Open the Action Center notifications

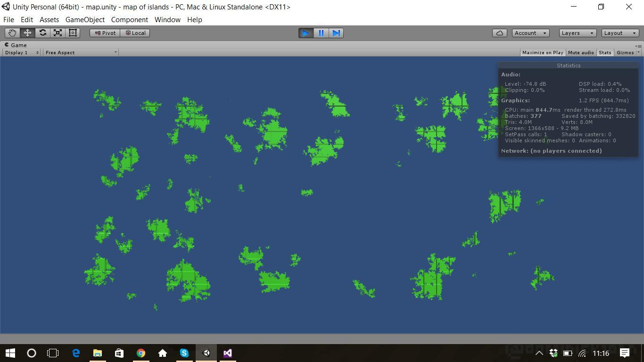coord(625,353)
